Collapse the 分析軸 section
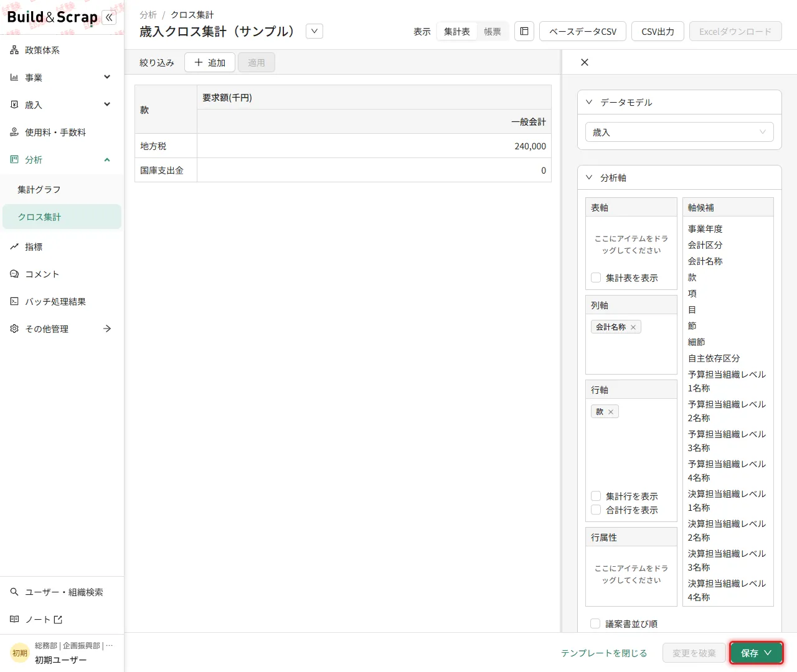This screenshot has height=672, width=797. 589,177
